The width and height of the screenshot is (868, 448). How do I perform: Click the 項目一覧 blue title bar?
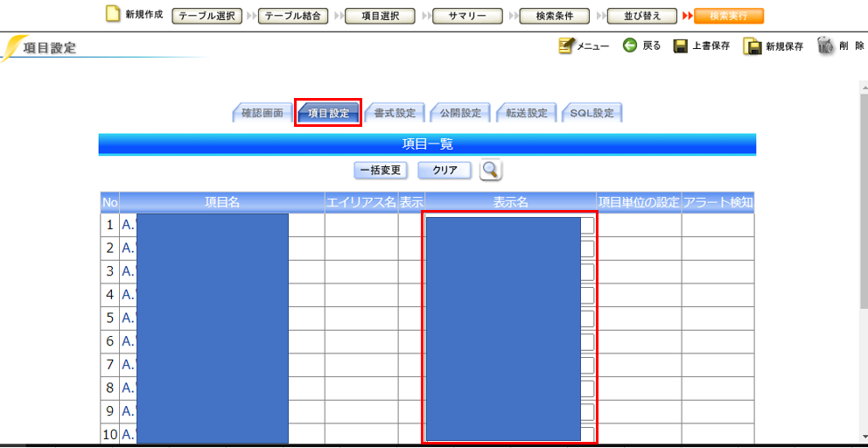click(427, 144)
